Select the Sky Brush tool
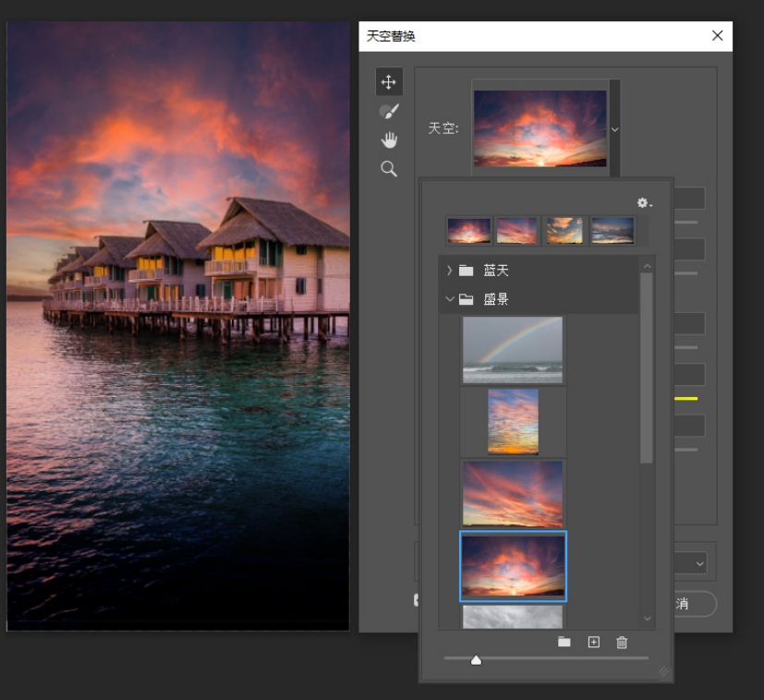Image resolution: width=764 pixels, height=700 pixels. [389, 111]
